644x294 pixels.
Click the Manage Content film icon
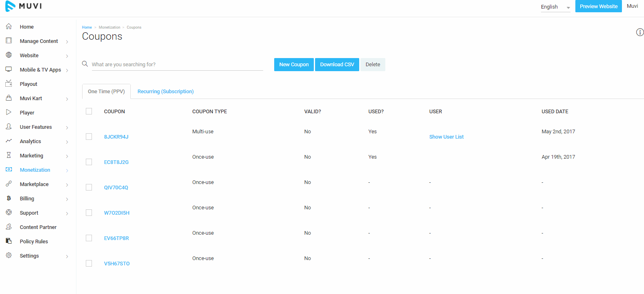point(9,40)
